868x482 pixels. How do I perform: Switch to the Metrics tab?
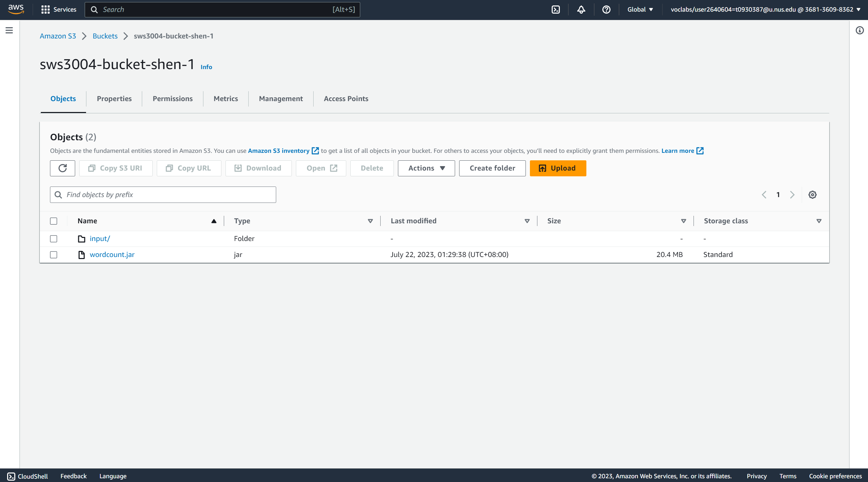coord(226,99)
